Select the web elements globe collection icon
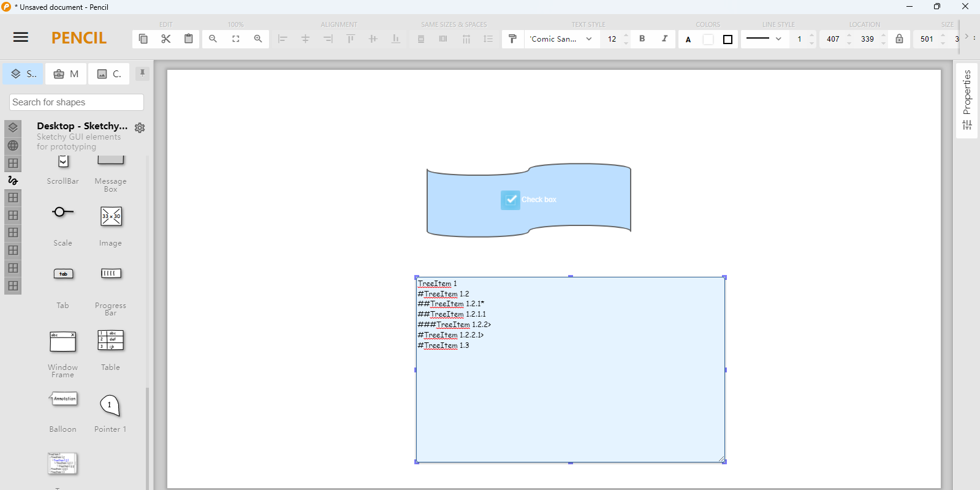The image size is (980, 490). click(x=13, y=146)
